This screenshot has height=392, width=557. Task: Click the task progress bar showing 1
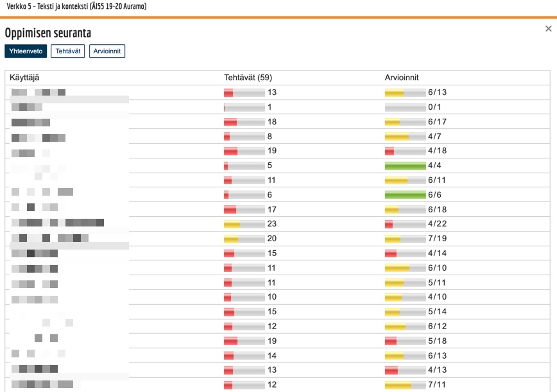[x=244, y=107]
